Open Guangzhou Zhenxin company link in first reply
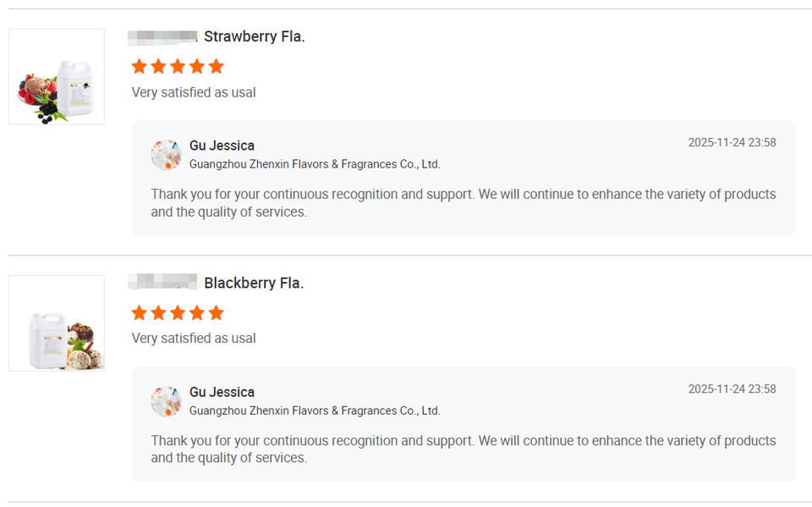Image resolution: width=812 pixels, height=507 pixels. pos(315,164)
